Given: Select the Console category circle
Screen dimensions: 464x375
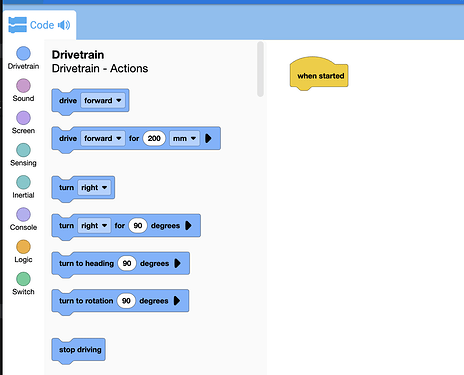Looking at the screenshot, I should click(x=23, y=215).
